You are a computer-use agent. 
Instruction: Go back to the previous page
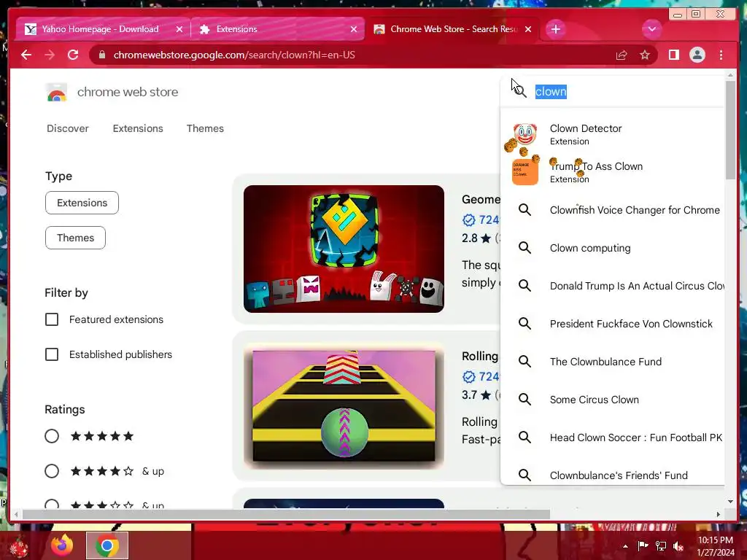26,55
